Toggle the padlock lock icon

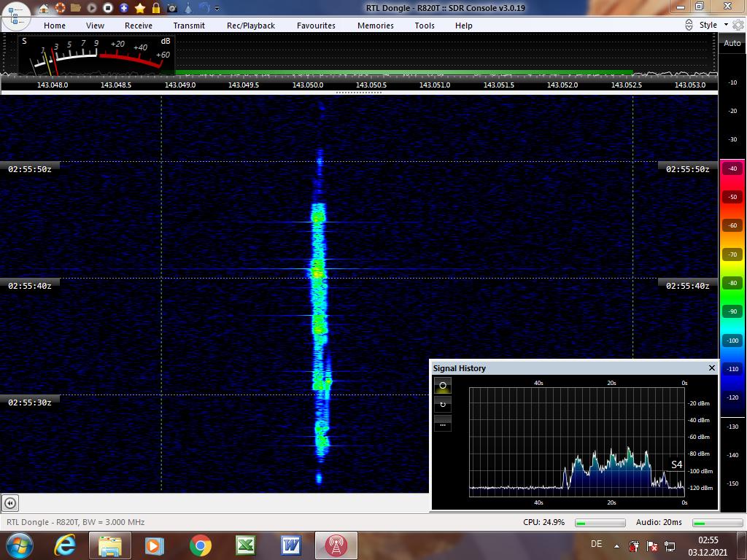[x=156, y=7]
